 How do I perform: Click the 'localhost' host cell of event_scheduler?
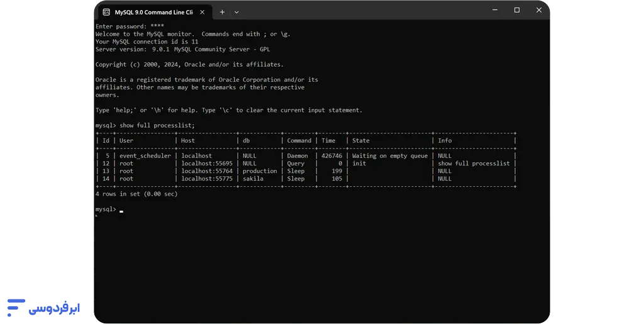pyautogui.click(x=196, y=155)
